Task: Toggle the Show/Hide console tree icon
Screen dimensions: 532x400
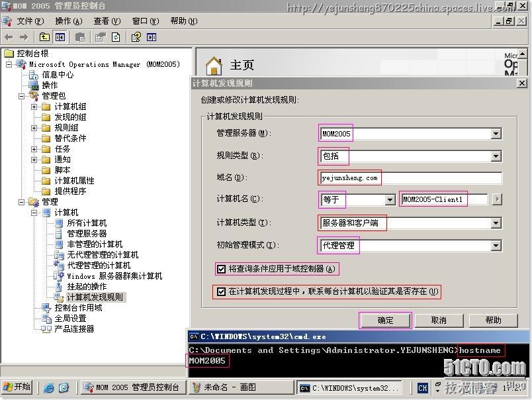Action: click(60, 37)
